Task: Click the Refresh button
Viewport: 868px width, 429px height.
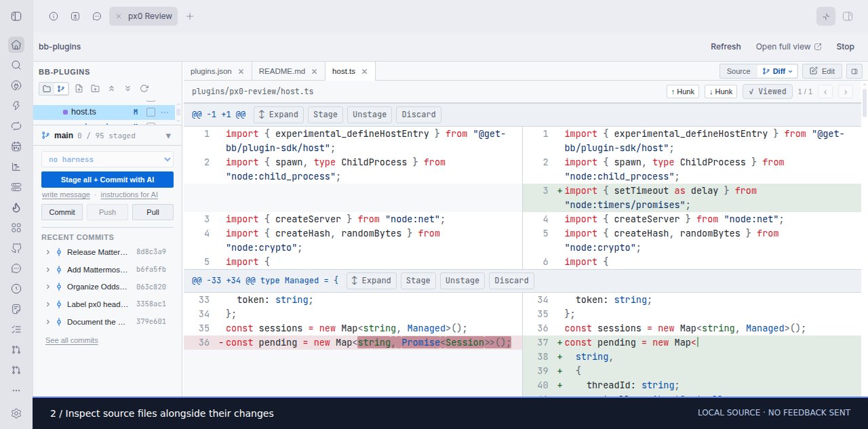Action: click(726, 47)
